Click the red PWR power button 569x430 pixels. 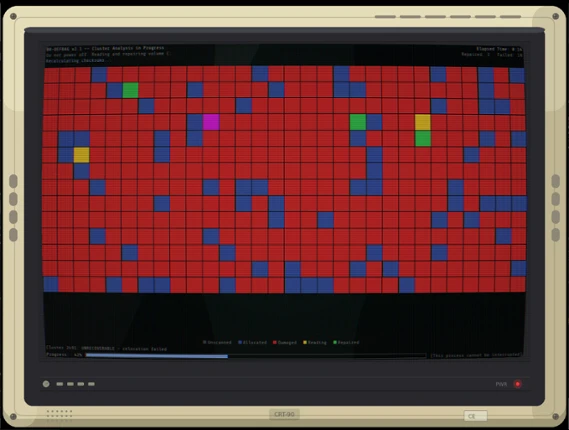(x=517, y=384)
